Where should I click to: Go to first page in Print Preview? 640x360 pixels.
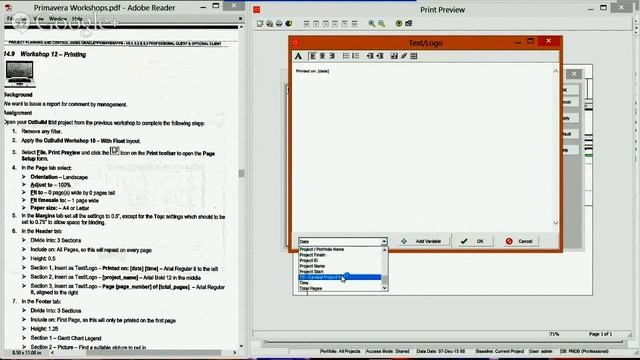click(x=307, y=24)
